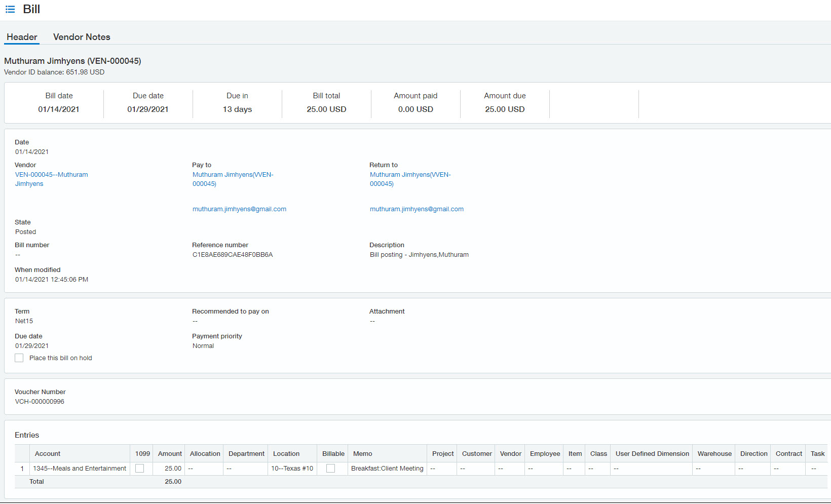Image resolution: width=831 pixels, height=504 pixels.
Task: Toggle the 1099 checkbox in entry row 1
Action: (140, 469)
